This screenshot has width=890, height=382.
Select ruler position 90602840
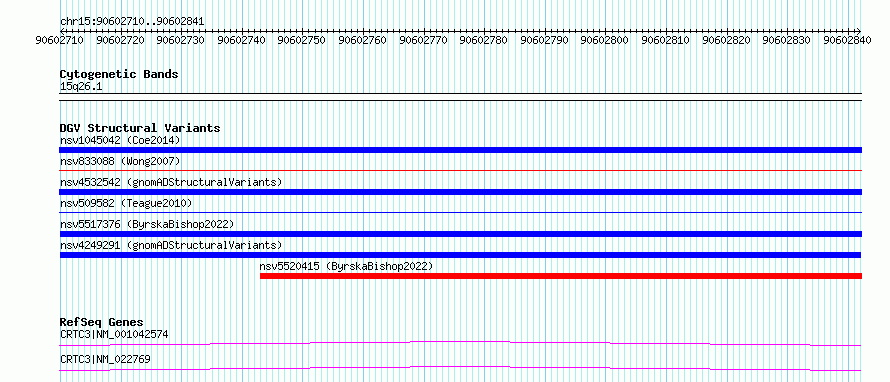click(847, 40)
